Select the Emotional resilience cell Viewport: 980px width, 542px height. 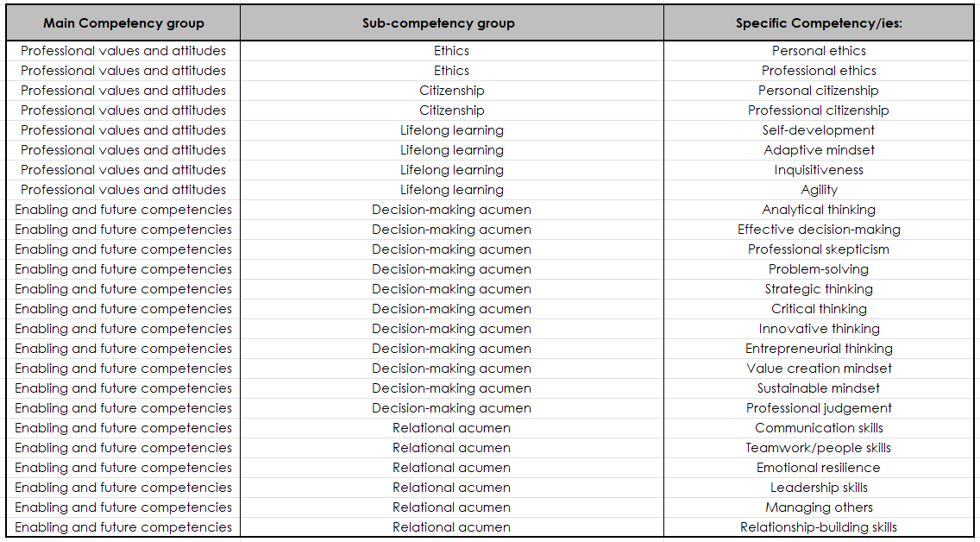(x=819, y=468)
